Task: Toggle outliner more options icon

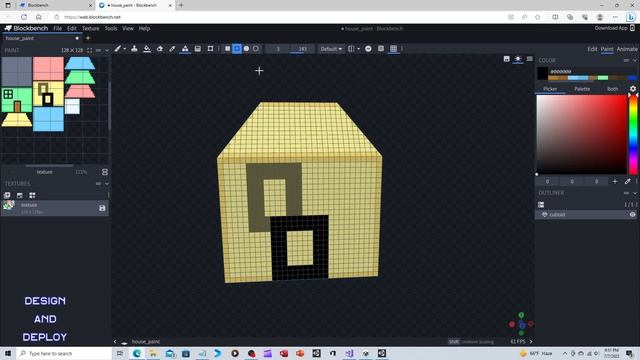Action: (541, 204)
